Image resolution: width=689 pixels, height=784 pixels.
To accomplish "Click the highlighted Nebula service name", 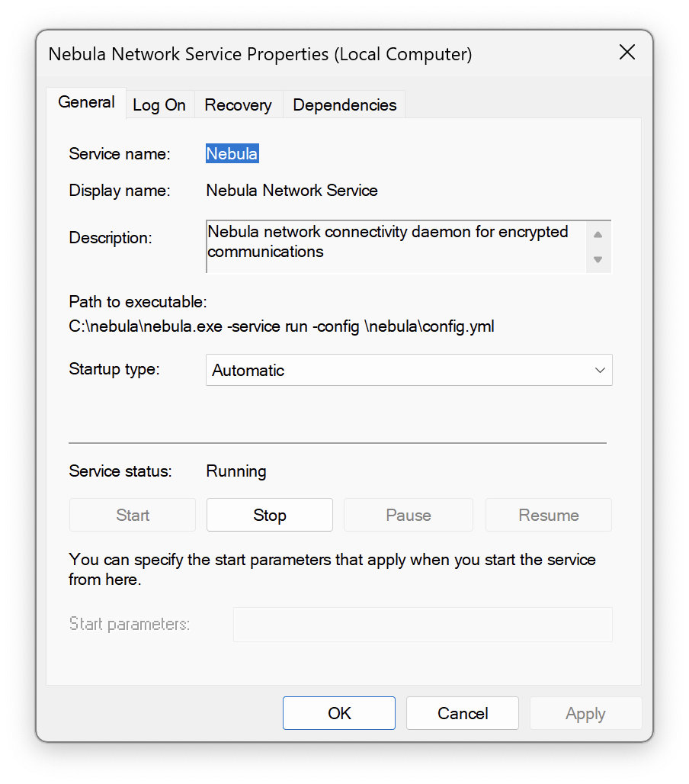I will pos(232,153).
